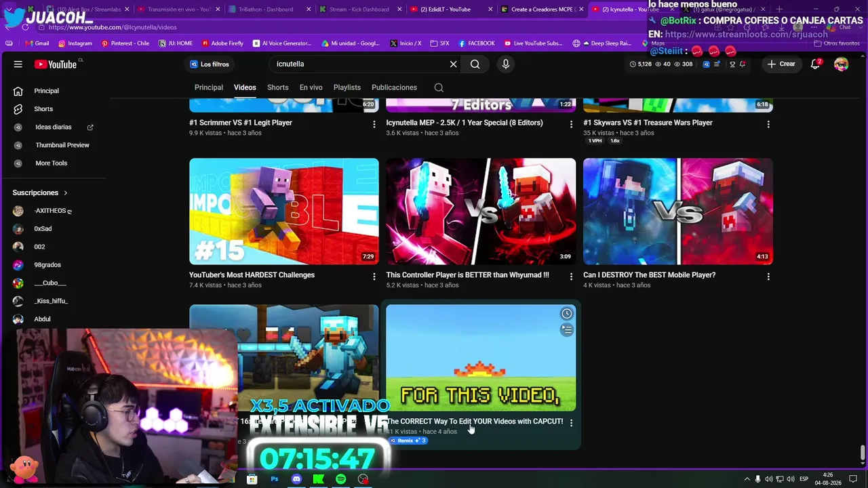Click the Shorts icon in the sidebar
This screenshot has height=488, width=868.
pos(18,109)
